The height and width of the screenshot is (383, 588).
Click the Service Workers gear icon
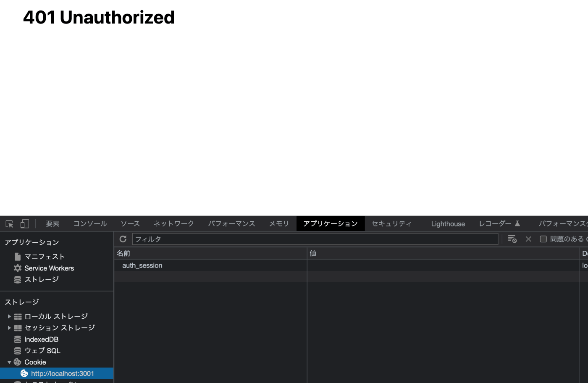coord(18,268)
